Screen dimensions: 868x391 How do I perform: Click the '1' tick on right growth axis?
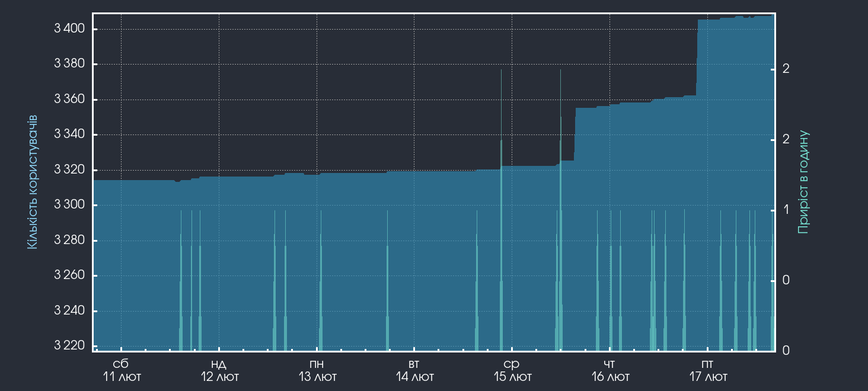(x=786, y=210)
